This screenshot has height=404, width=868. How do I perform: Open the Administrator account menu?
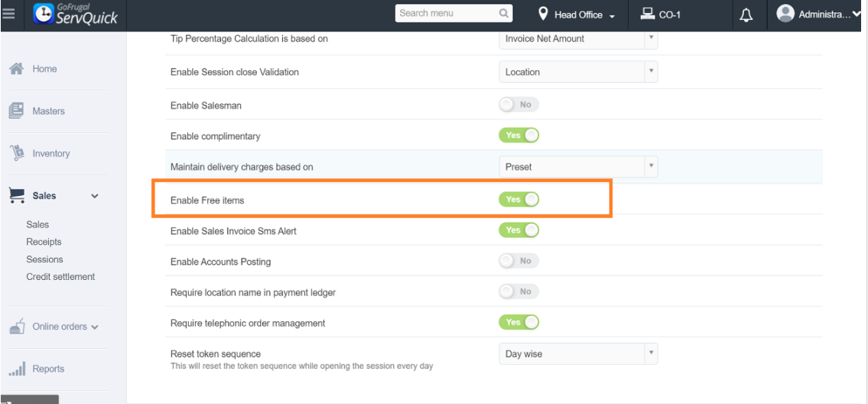818,15
